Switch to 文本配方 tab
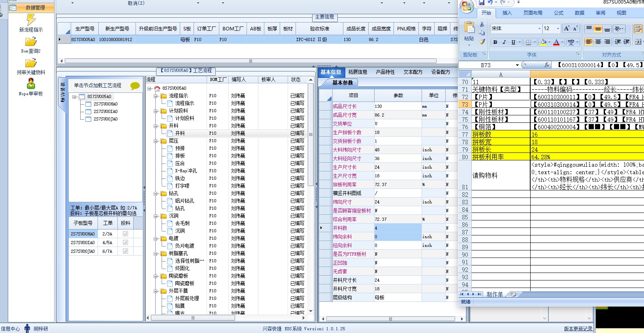 [413, 72]
